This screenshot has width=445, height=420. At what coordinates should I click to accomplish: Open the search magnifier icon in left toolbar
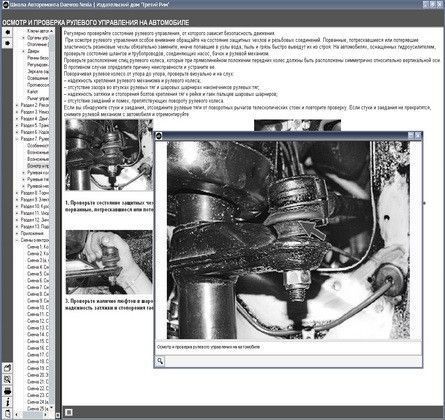[x=7, y=379]
